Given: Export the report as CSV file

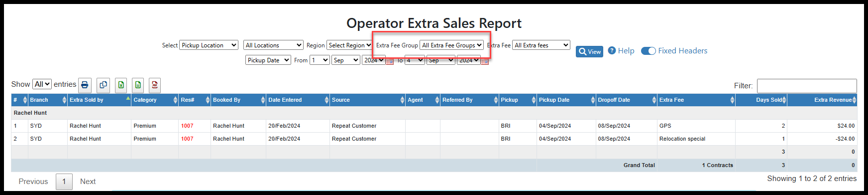Looking at the screenshot, I should 138,85.
